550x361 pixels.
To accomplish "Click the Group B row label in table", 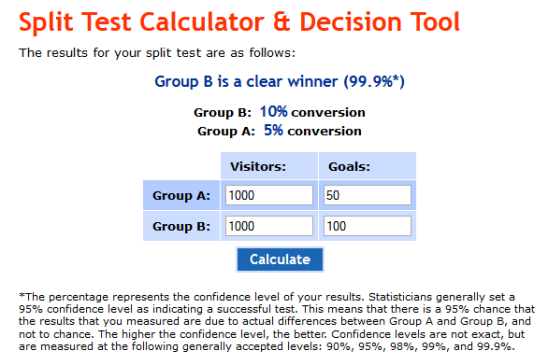I will [181, 226].
